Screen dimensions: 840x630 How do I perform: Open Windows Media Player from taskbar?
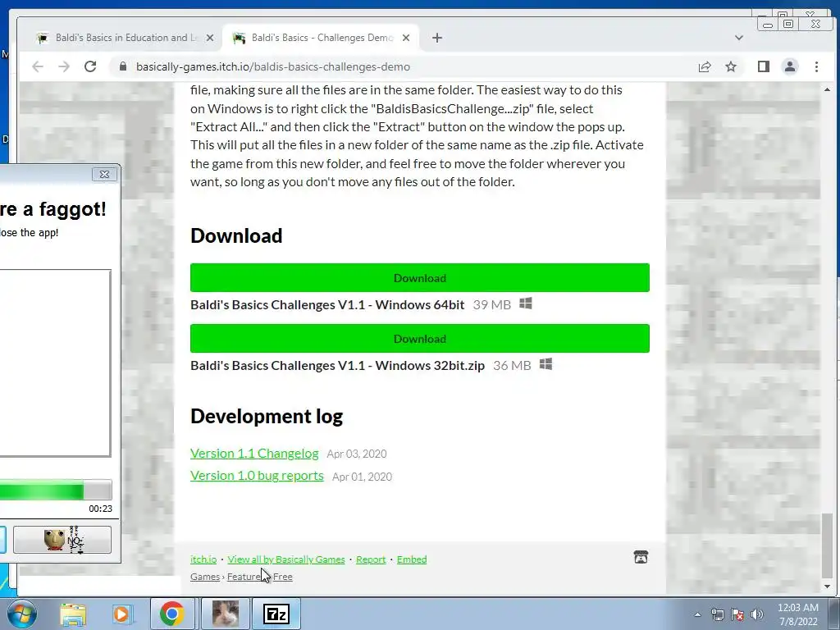coord(121,614)
